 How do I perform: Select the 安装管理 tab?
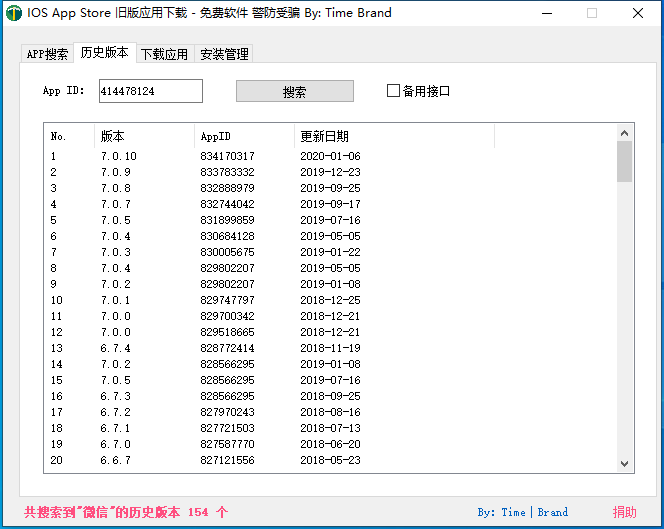(223, 54)
